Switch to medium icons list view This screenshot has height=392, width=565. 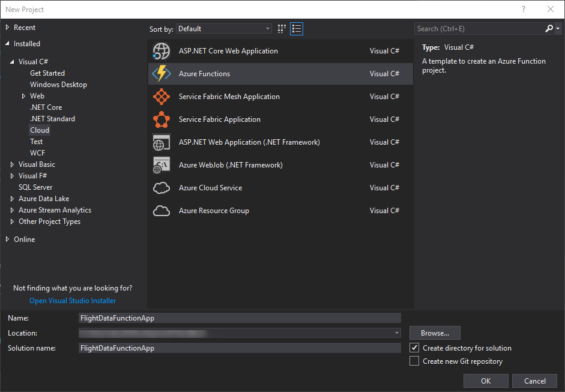click(297, 29)
